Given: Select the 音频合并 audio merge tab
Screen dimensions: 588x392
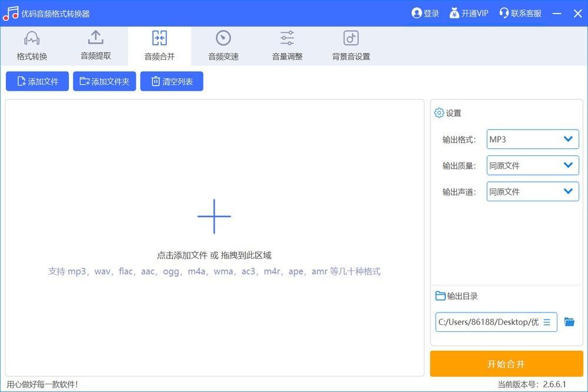Looking at the screenshot, I should click(x=159, y=46).
